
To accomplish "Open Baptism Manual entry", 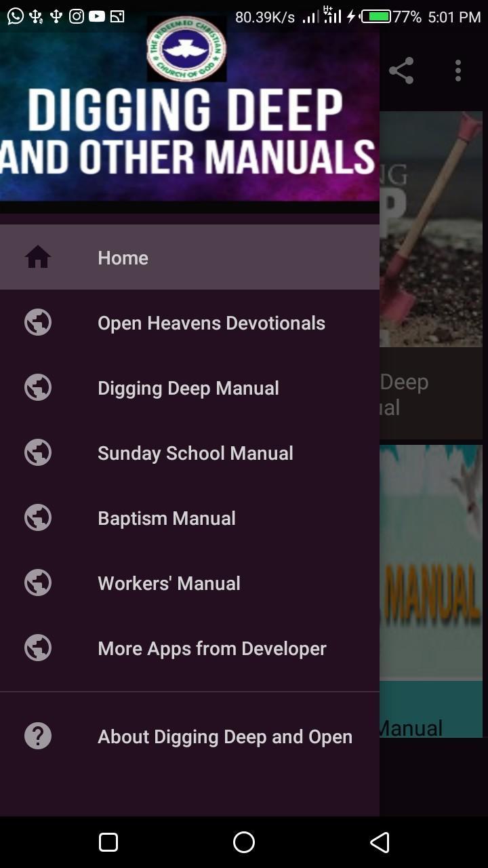I will 190,518.
